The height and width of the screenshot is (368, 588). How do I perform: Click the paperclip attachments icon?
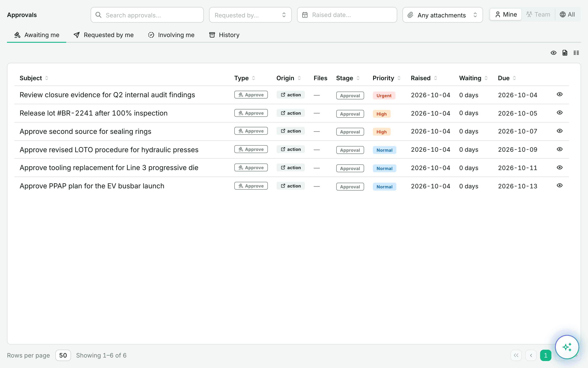point(410,15)
